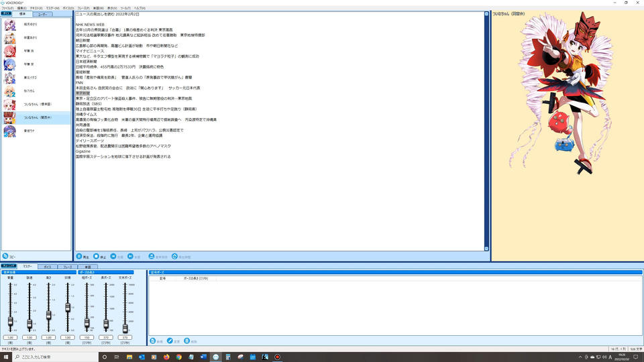Switch to the マスター tuning tab
The width and height of the screenshot is (644, 362).
click(28, 266)
